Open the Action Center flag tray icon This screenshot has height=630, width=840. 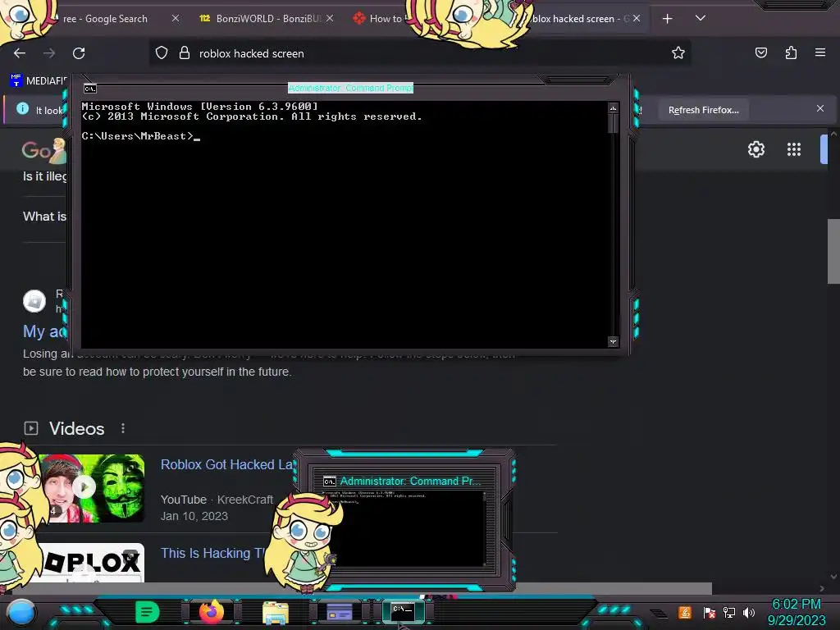click(709, 612)
